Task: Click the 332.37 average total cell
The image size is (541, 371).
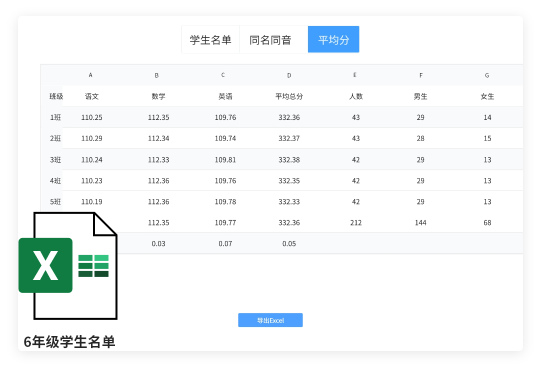Action: 289,138
